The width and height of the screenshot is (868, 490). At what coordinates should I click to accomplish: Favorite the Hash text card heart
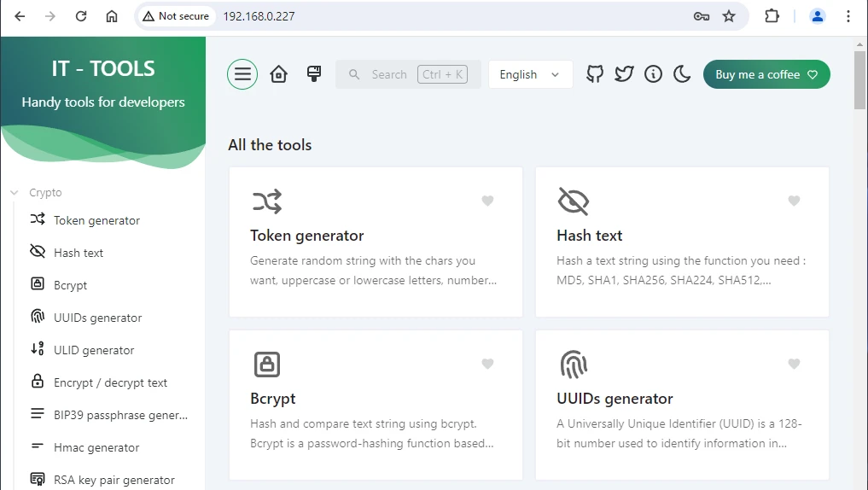pos(794,201)
